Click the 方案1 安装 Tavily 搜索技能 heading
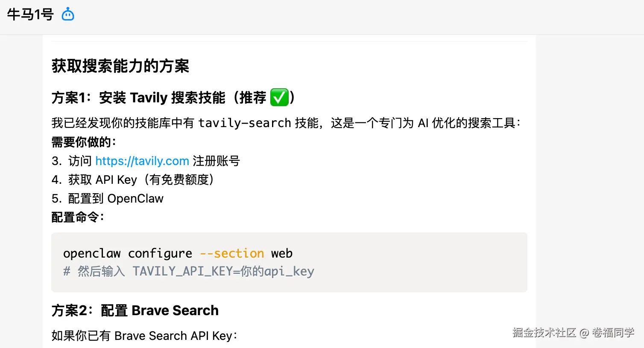 (173, 98)
